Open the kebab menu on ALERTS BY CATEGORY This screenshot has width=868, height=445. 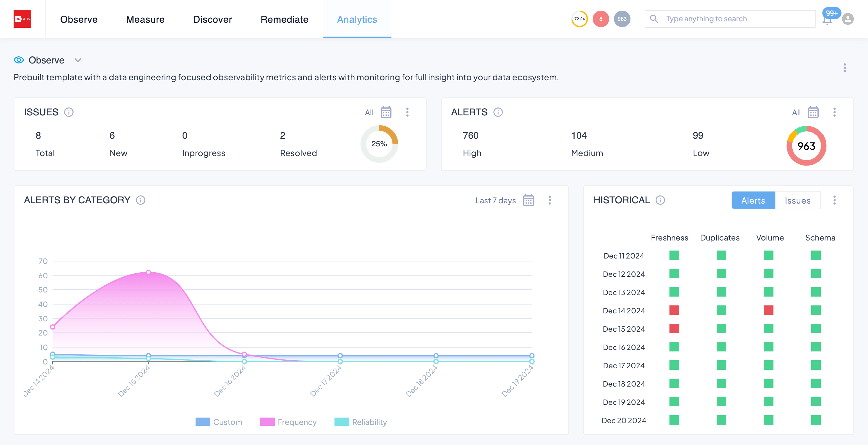tap(550, 200)
